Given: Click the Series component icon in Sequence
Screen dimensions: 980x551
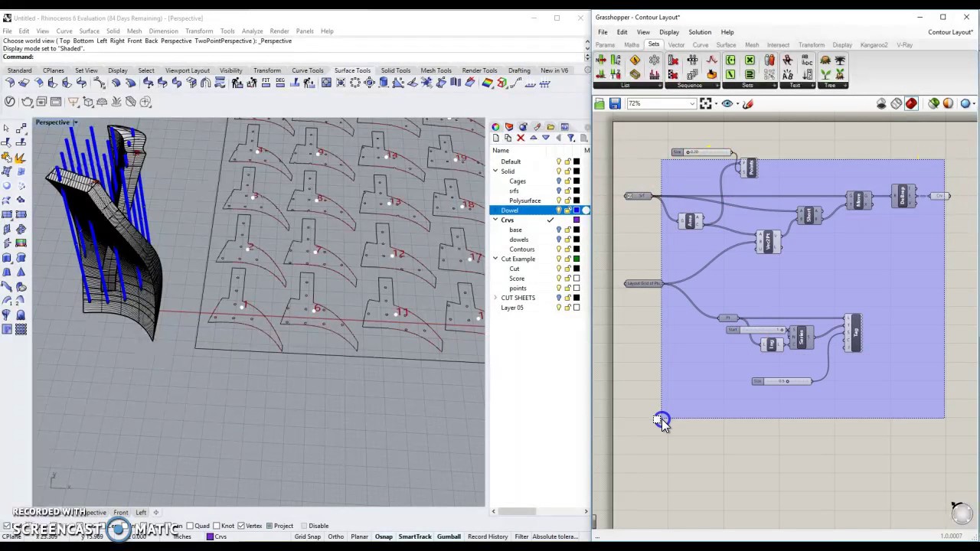Looking at the screenshot, I should pyautogui.click(x=692, y=74).
